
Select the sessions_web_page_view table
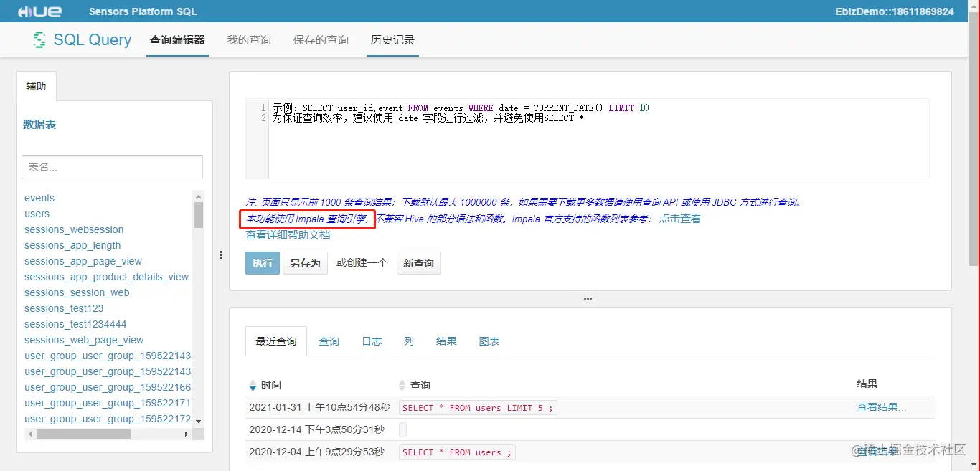(84, 340)
